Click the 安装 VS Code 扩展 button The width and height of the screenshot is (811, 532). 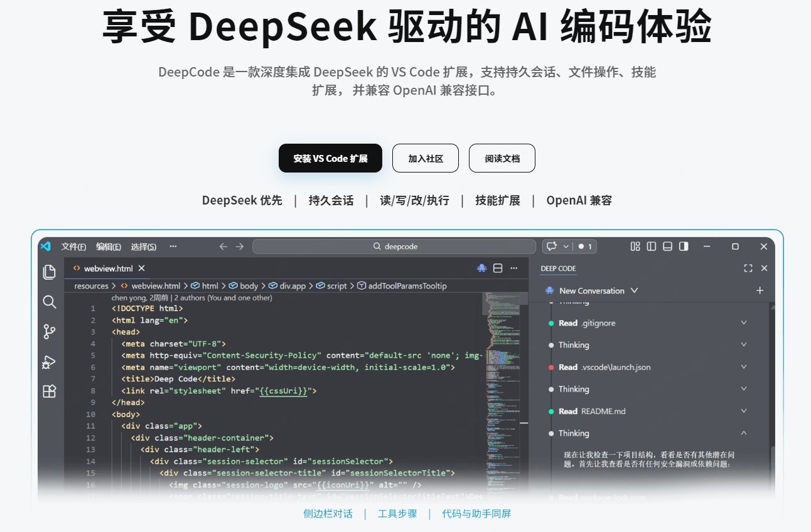click(x=330, y=158)
